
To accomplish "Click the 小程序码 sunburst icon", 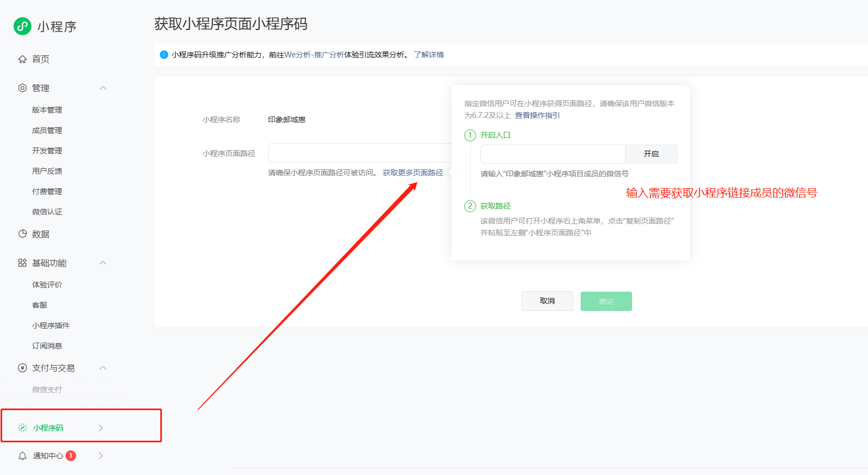I will [23, 428].
